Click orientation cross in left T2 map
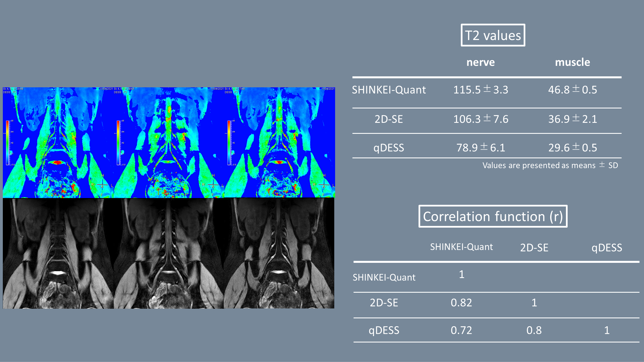The height and width of the screenshot is (362, 644). pyautogui.click(x=102, y=185)
